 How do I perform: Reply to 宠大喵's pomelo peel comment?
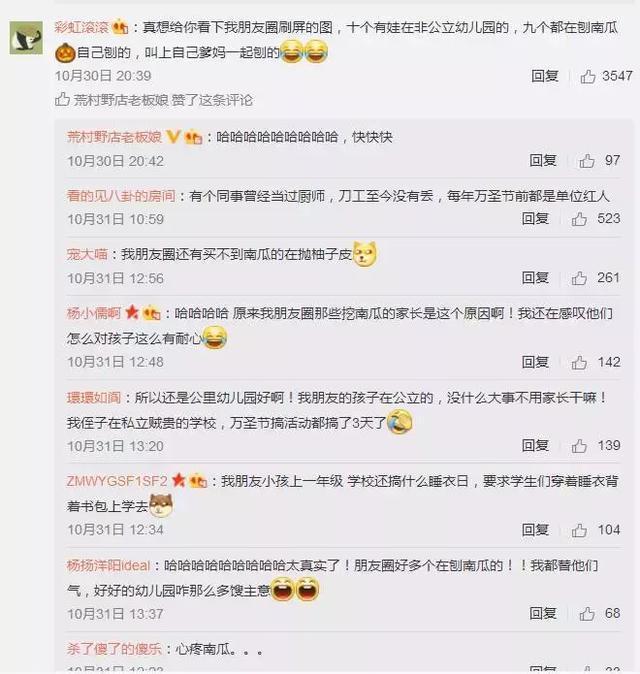pos(535,278)
